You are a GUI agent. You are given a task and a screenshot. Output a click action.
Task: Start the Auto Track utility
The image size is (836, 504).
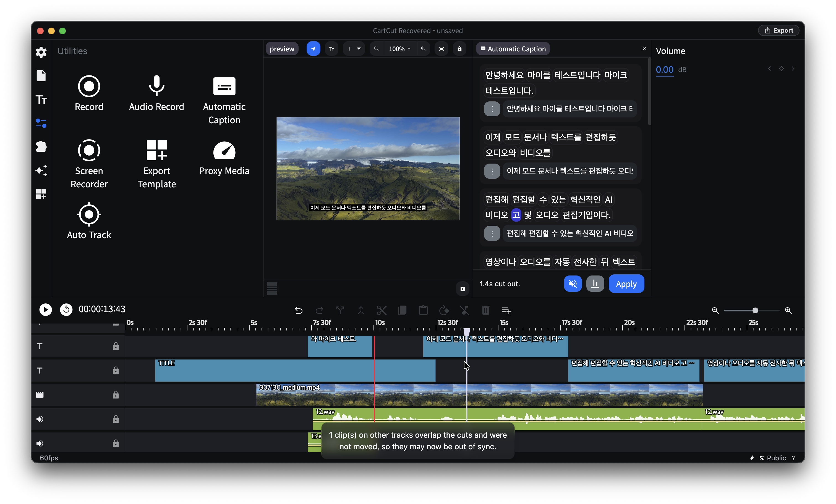click(89, 222)
